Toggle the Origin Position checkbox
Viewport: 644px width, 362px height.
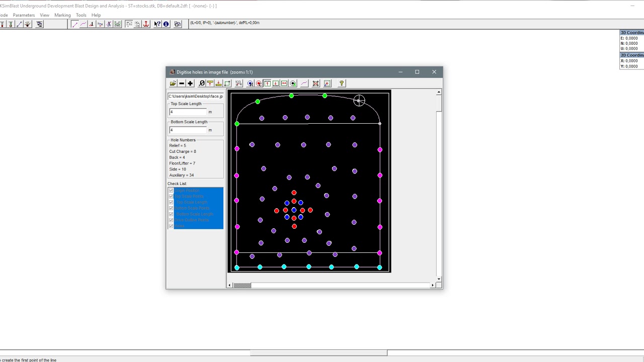point(171,191)
